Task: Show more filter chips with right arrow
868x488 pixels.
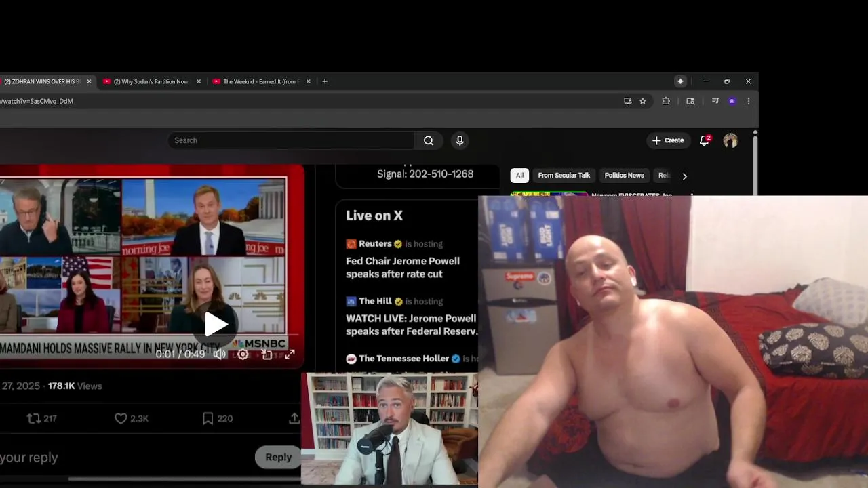Action: [684, 176]
